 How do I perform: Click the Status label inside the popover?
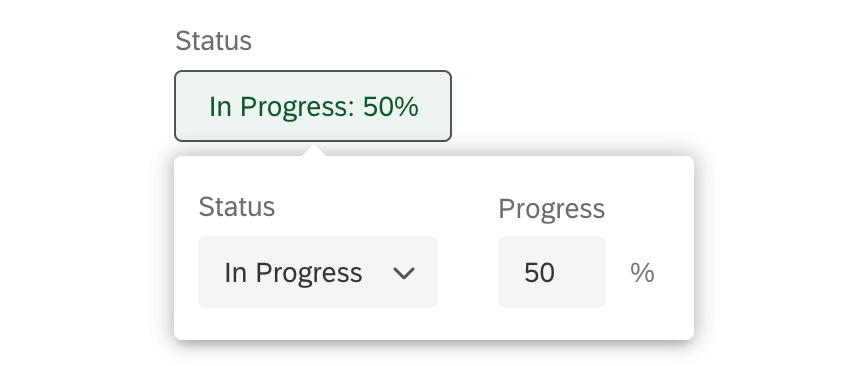(237, 207)
